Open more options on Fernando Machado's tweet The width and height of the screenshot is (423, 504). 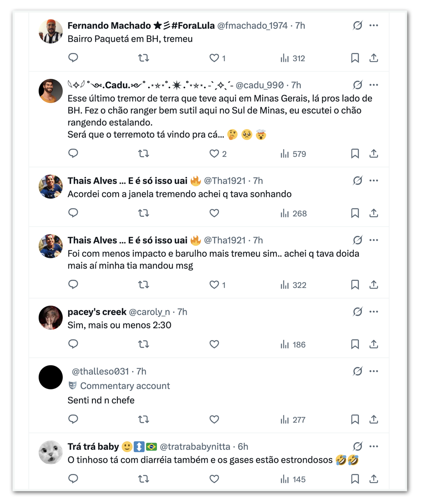[374, 26]
